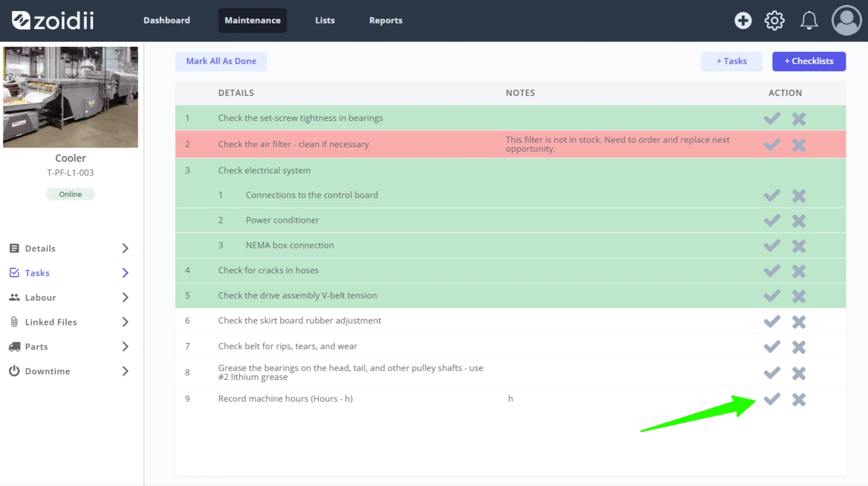Expand Tasks section chevron
868x486 pixels.
point(125,273)
